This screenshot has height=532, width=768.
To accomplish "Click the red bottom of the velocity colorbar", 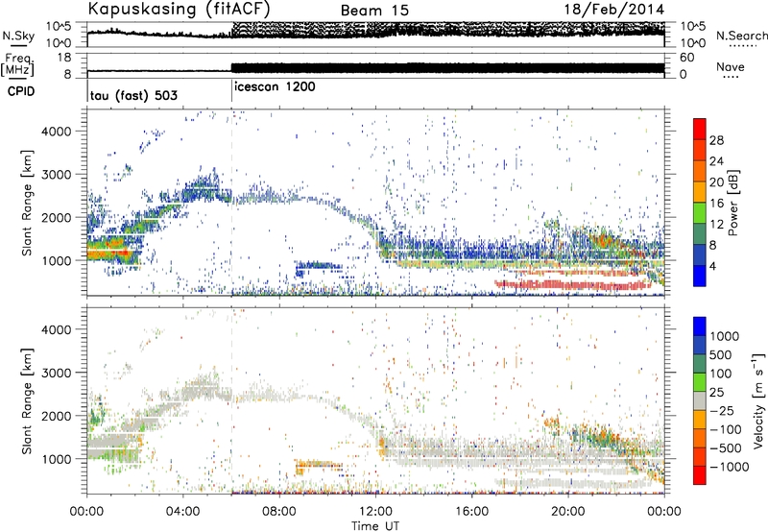I will click(x=700, y=475).
